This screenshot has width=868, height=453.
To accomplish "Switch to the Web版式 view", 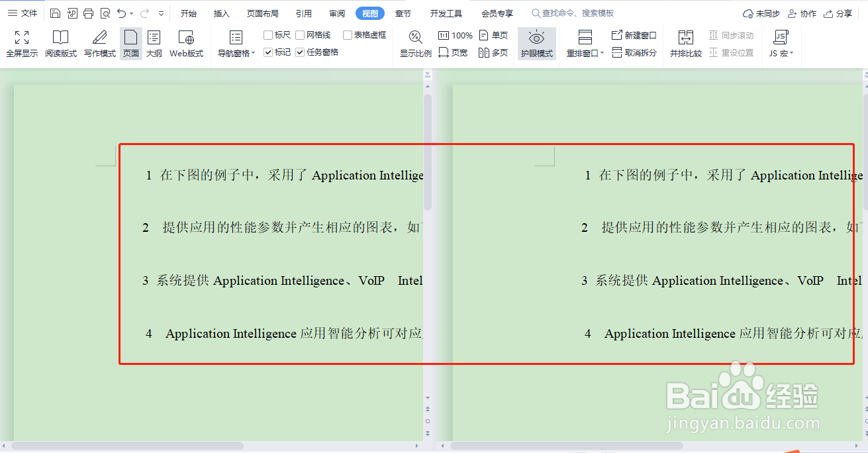I will [x=186, y=43].
